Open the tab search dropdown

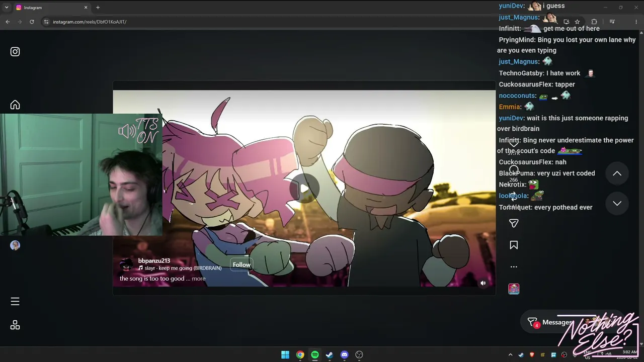coord(7,8)
